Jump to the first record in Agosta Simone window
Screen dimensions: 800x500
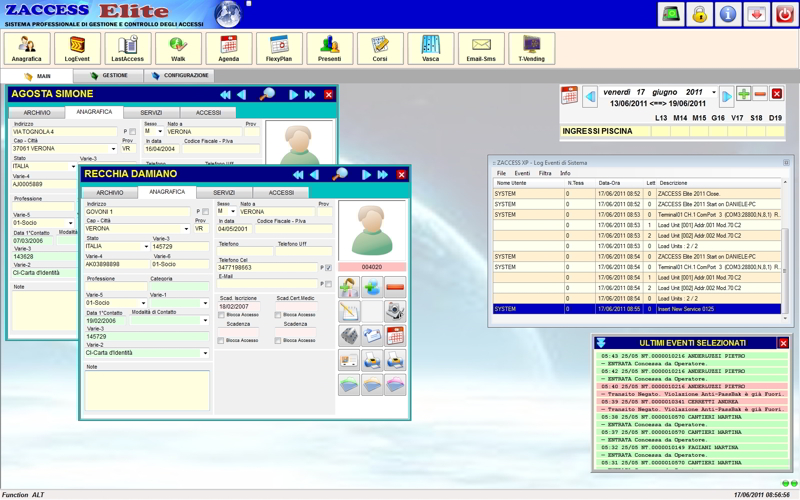(x=225, y=94)
